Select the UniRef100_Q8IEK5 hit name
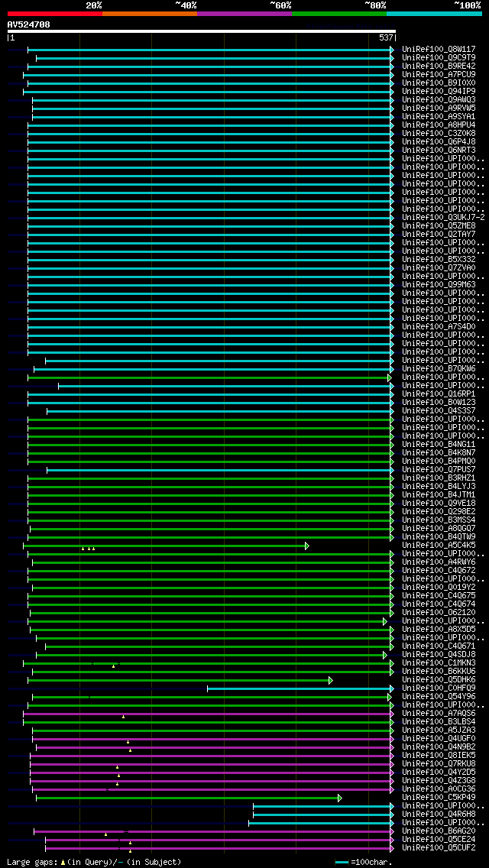The height and width of the screenshot is (868, 489). pos(439,756)
